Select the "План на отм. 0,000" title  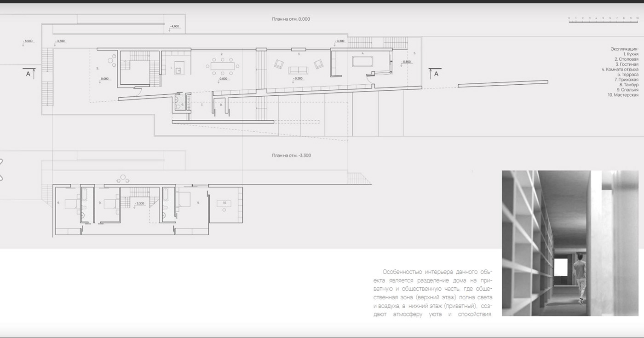pos(292,19)
